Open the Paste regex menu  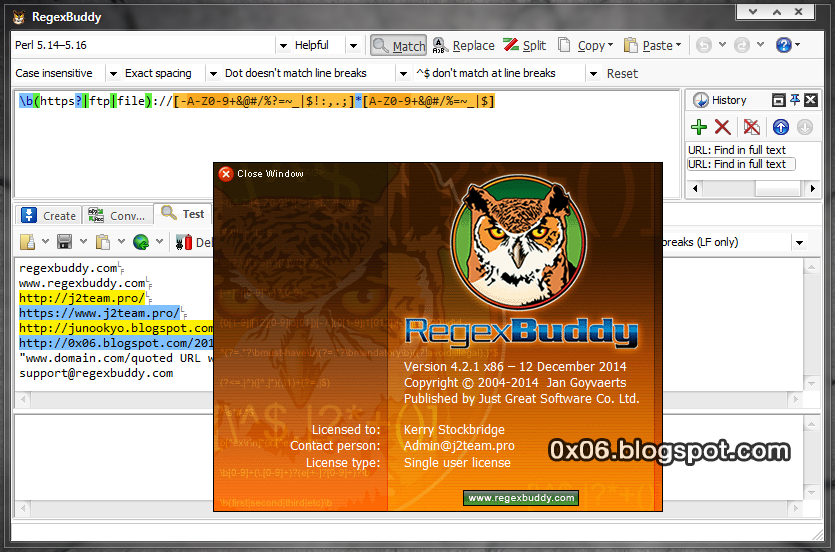pos(652,46)
